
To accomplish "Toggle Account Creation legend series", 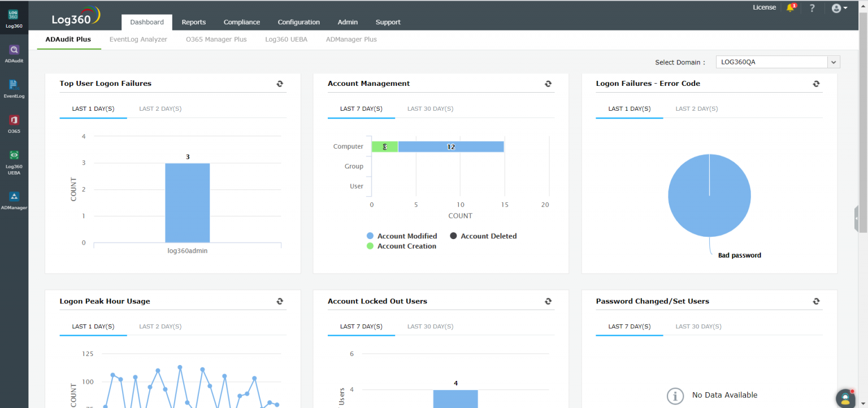I will click(401, 246).
